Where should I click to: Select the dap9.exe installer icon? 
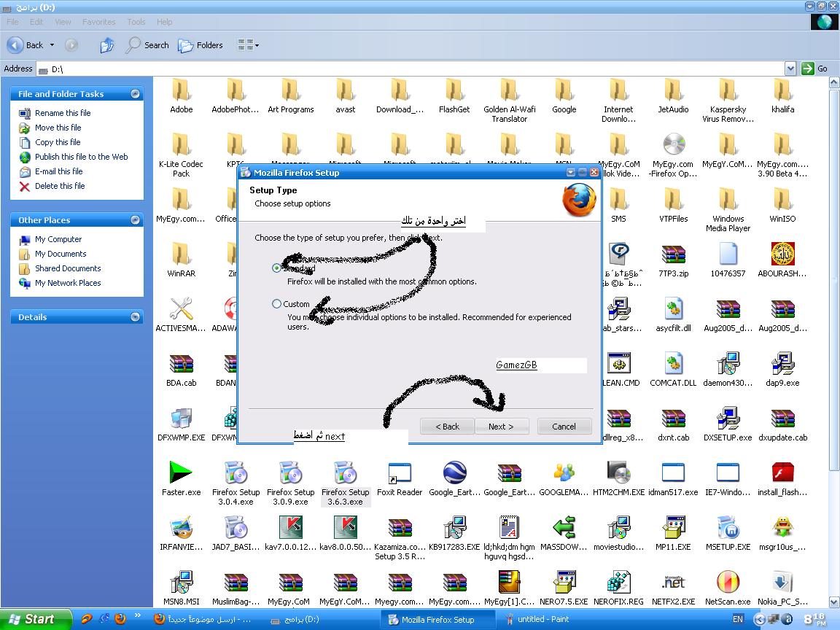(782, 363)
